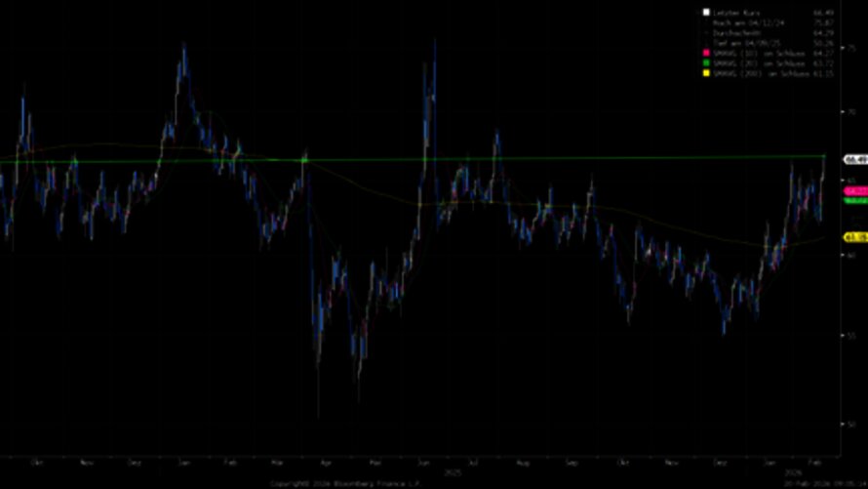
Task: Select the Durchschnitt legend entry
Action: tap(743, 33)
